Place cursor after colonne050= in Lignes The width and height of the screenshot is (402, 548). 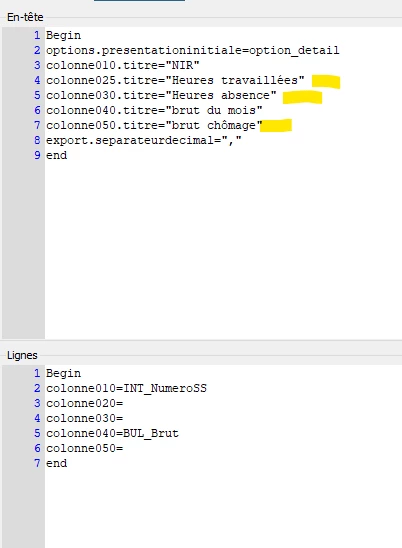pos(124,448)
